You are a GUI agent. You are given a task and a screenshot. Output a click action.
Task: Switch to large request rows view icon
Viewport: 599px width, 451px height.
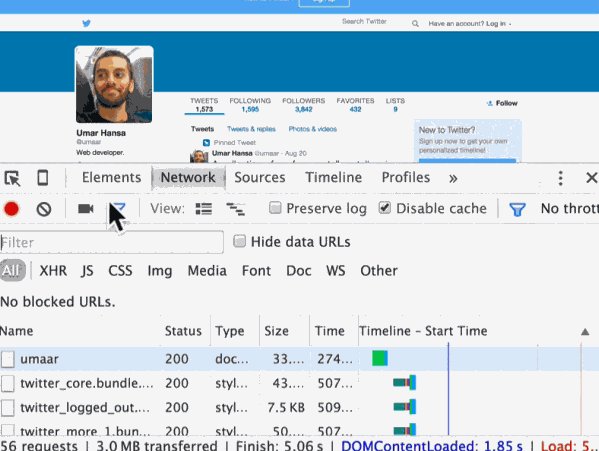(x=204, y=209)
